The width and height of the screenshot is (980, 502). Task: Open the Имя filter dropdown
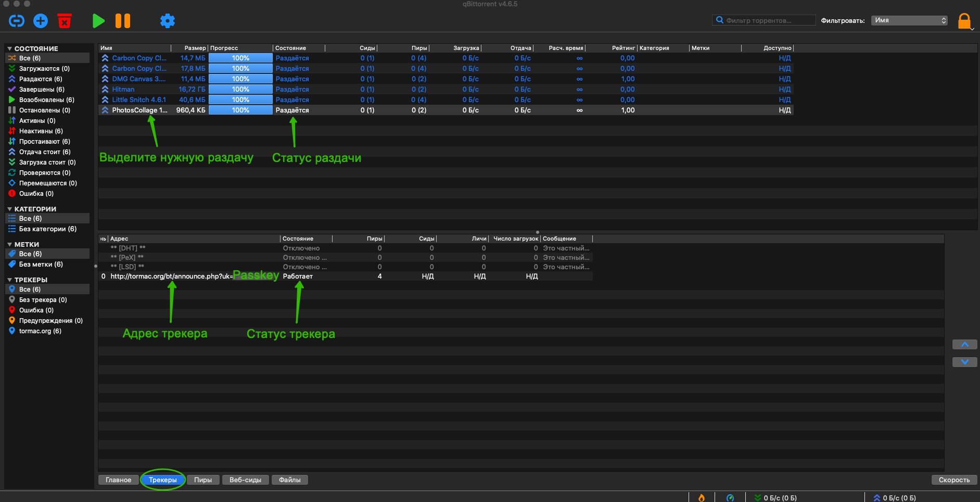909,20
